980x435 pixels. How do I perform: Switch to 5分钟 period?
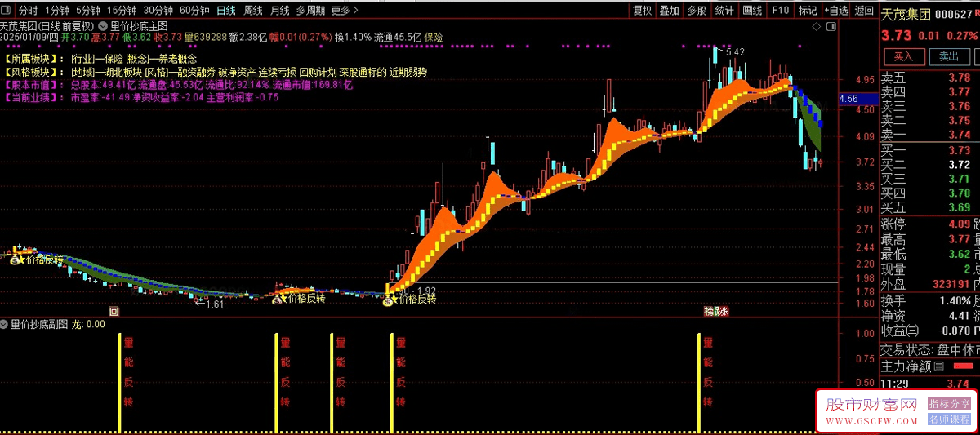[88, 11]
